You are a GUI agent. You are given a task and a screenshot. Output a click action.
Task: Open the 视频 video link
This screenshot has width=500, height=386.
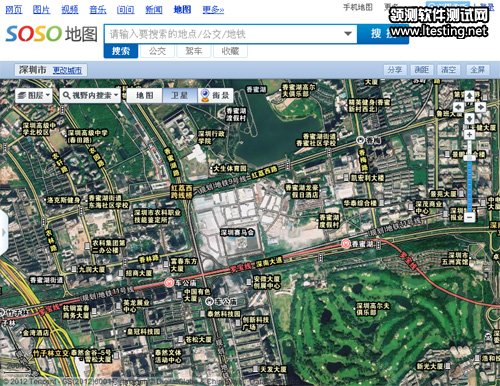70,9
